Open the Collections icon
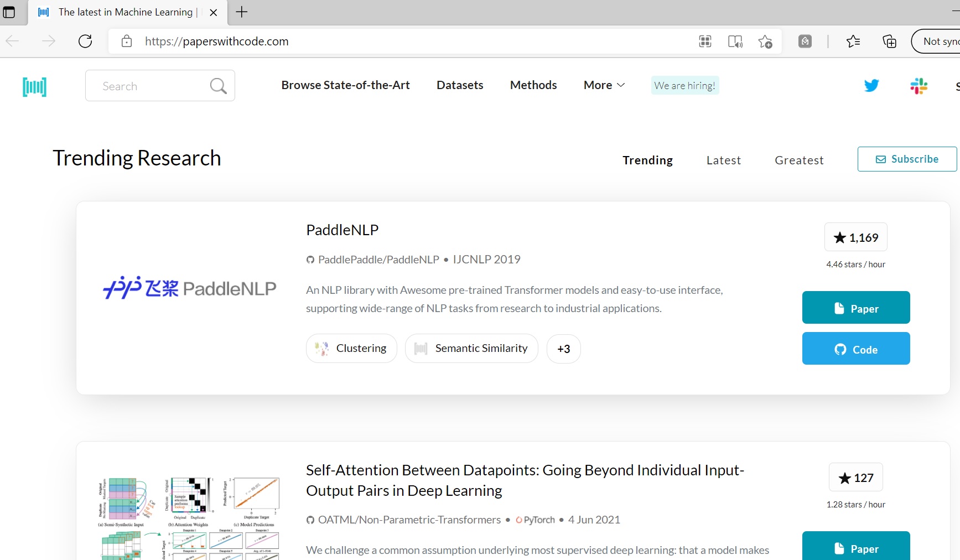This screenshot has height=560, width=960. click(x=889, y=41)
